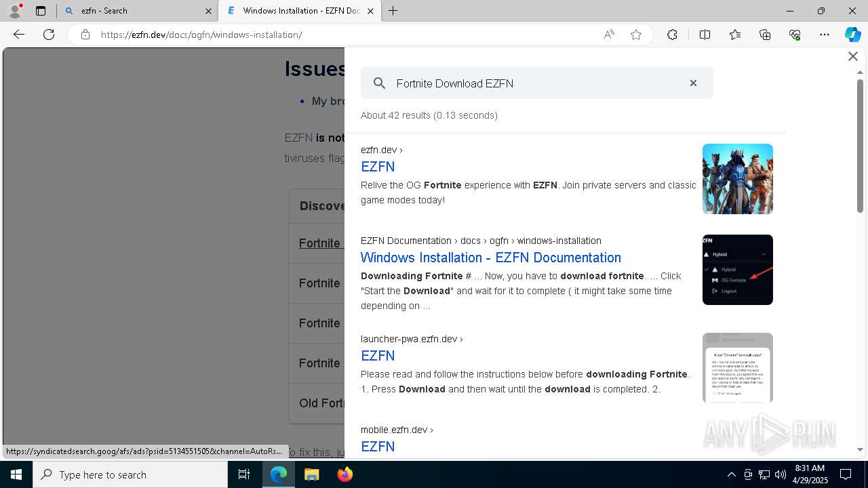Clear the Fortnite Download EZFN query
The width and height of the screenshot is (868, 488).
693,83
